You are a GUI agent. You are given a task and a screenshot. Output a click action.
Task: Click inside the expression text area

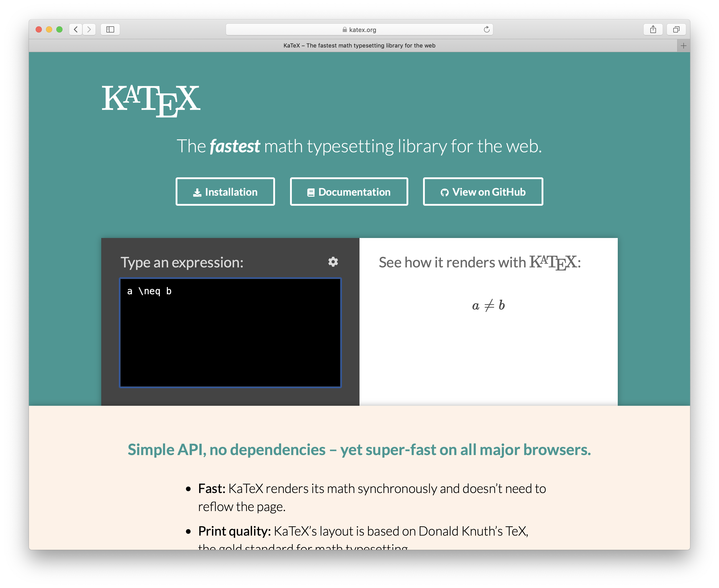pyautogui.click(x=230, y=332)
